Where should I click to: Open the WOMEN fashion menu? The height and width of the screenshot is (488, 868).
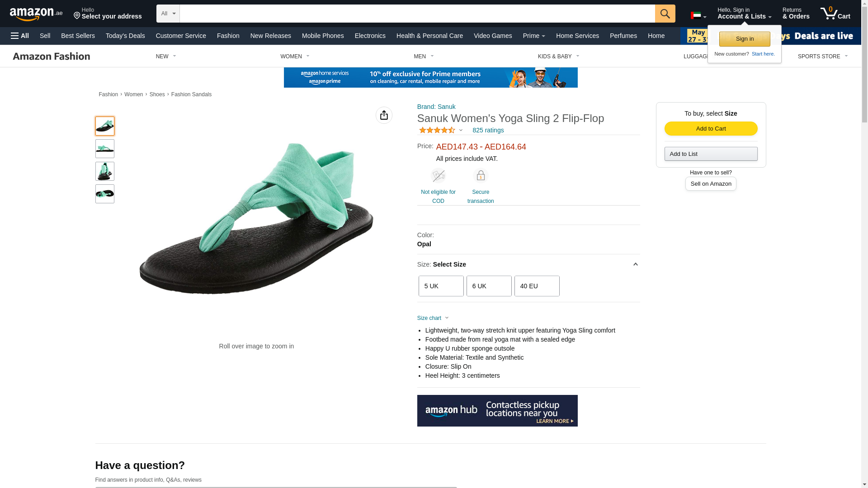[295, 56]
